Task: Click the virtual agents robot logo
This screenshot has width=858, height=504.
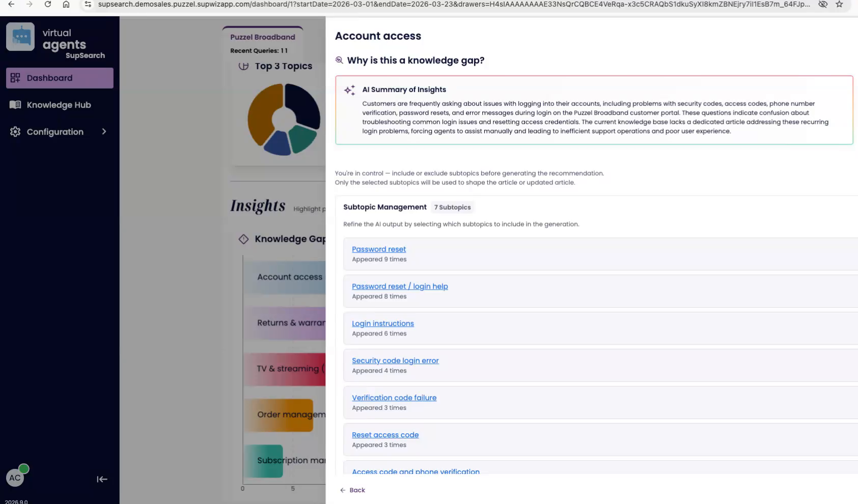Action: tap(20, 37)
